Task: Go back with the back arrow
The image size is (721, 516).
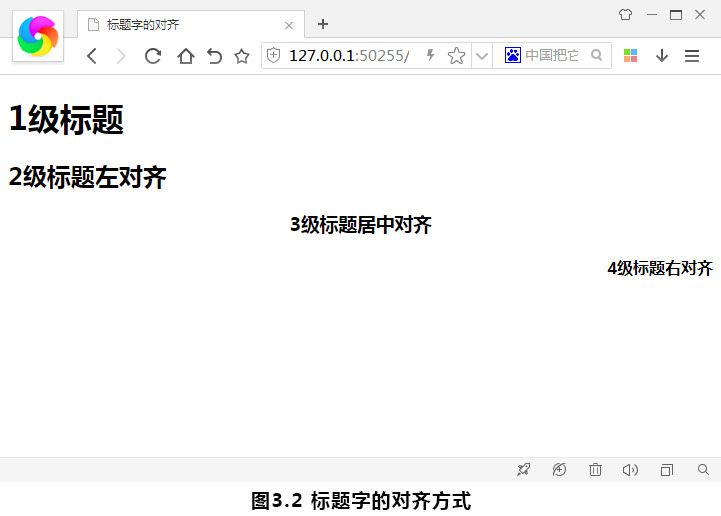Action: (92, 56)
